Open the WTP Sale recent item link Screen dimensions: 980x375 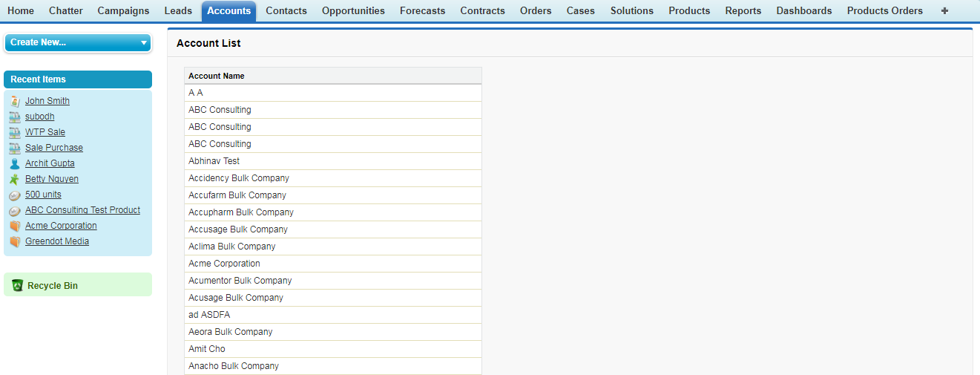pyautogui.click(x=45, y=132)
